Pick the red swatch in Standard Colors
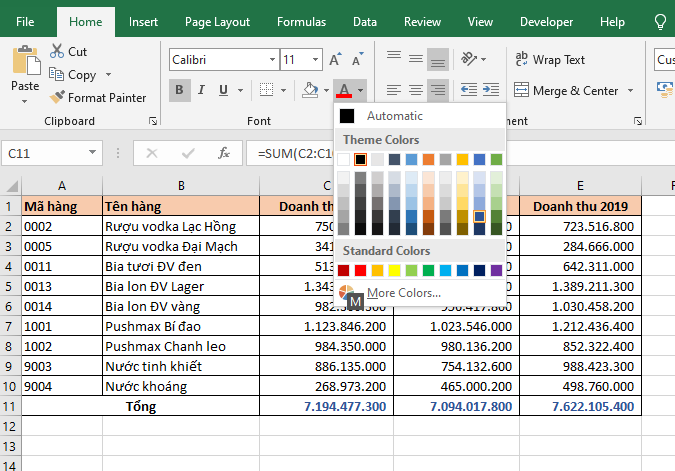The height and width of the screenshot is (471, 675). pyautogui.click(x=361, y=270)
